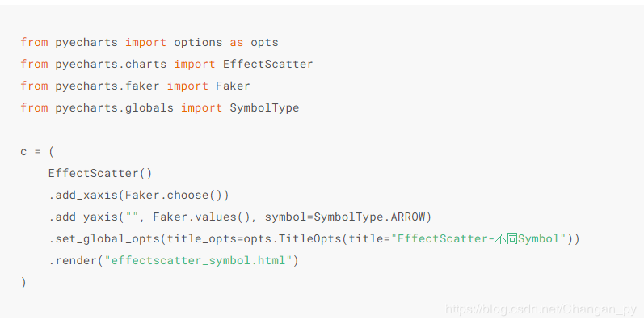
Task: Click the 'EffectScatter()' constructor call
Action: click(x=100, y=173)
